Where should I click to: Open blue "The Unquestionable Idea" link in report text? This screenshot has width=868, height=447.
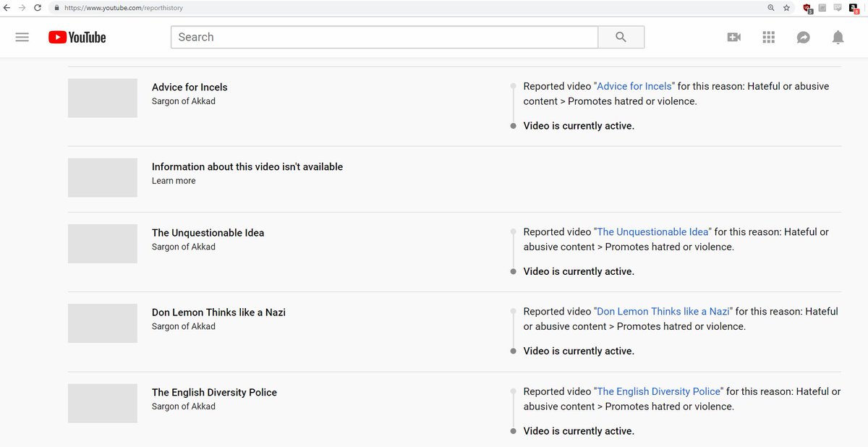[653, 232]
